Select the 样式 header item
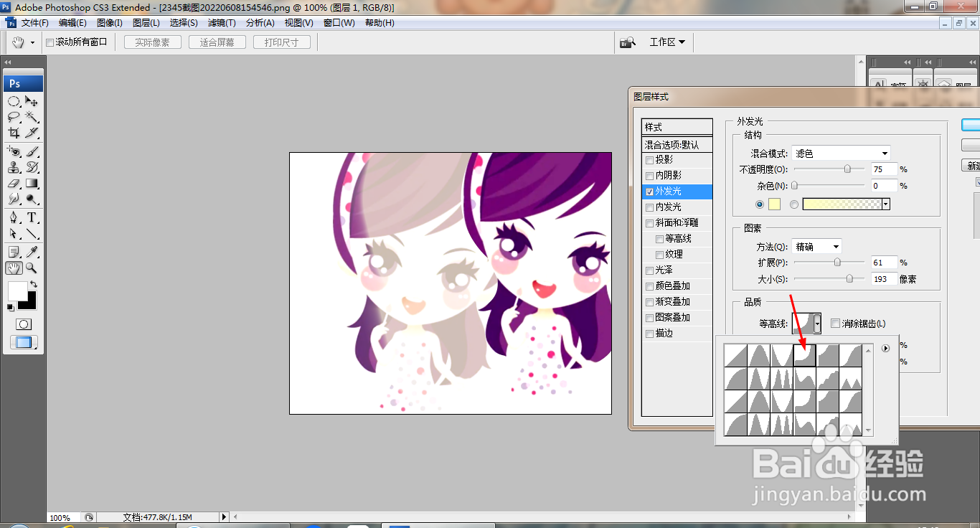This screenshot has height=528, width=980. pyautogui.click(x=677, y=127)
